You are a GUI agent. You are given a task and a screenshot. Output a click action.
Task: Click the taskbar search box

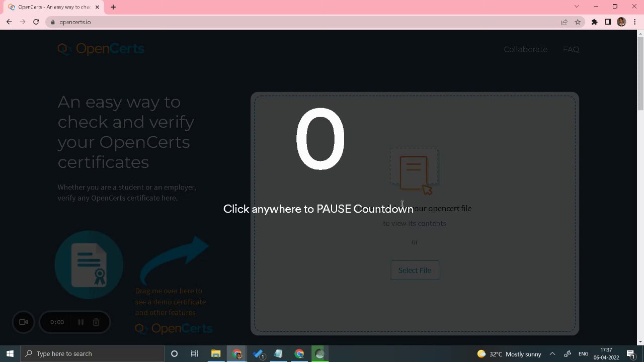click(x=93, y=354)
